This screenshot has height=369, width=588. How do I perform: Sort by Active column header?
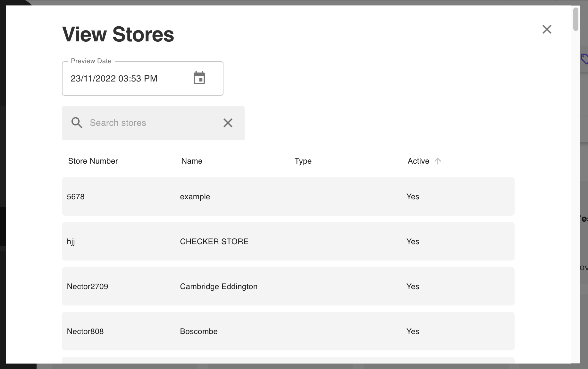click(418, 161)
